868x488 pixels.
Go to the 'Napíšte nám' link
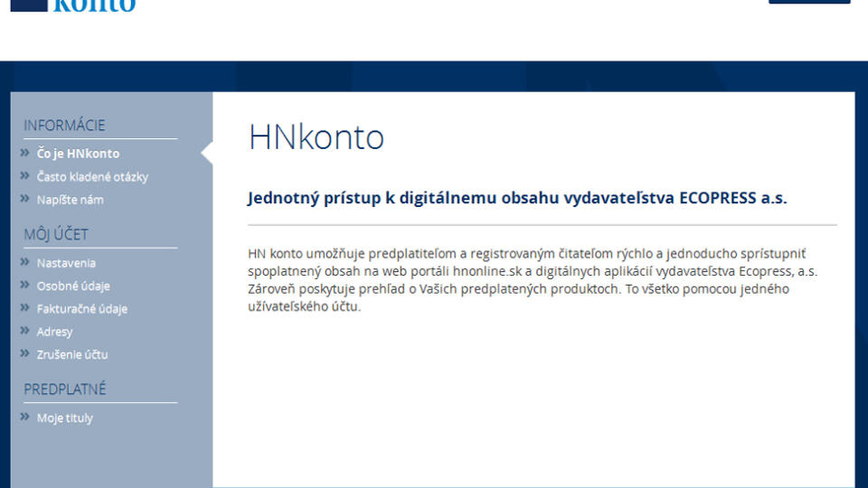[71, 200]
